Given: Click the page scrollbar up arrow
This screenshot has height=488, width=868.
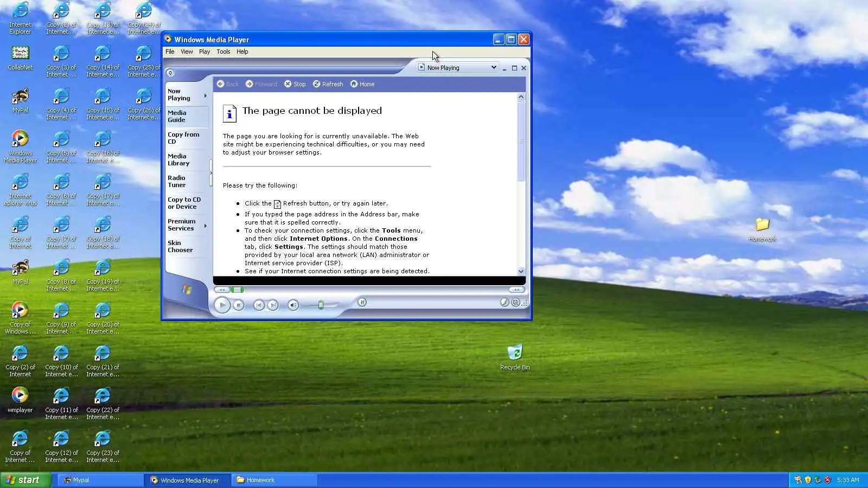Looking at the screenshot, I should coord(521,97).
